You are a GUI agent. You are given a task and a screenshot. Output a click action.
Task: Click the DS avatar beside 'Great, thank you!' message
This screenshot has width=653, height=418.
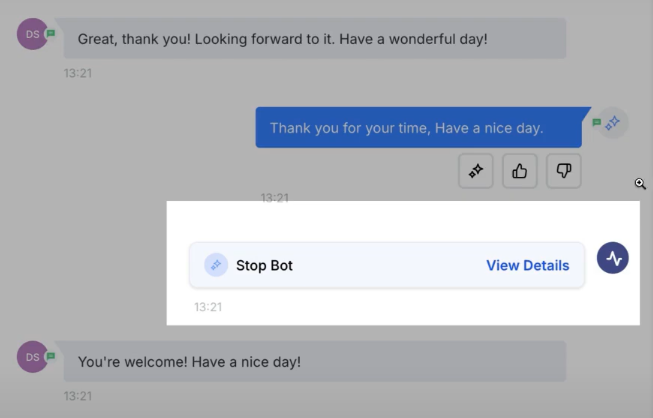pyautogui.click(x=32, y=34)
